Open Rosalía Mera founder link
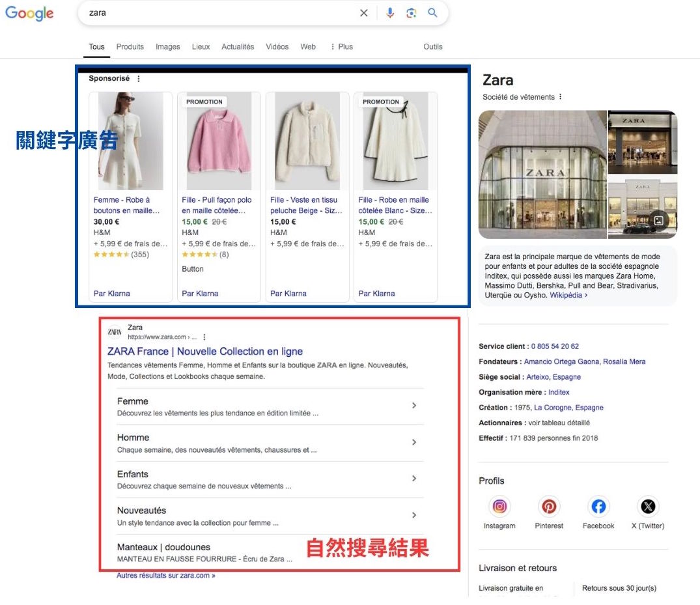 [624, 361]
